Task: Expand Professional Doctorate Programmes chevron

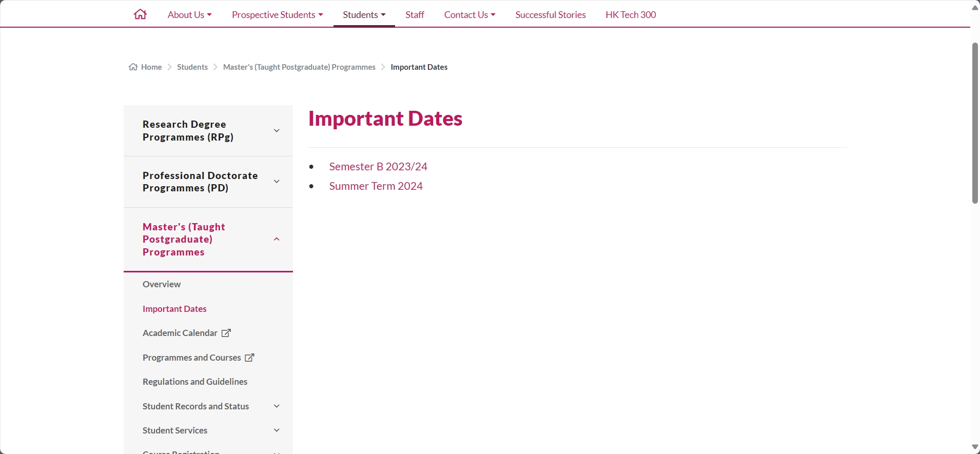Action: [x=277, y=182]
